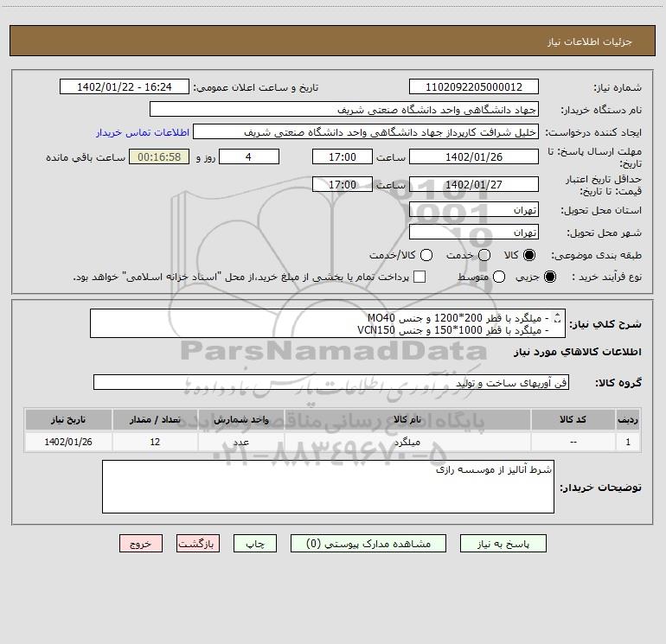Click the مشاهده مدارک پیوستی (0) button

click(368, 544)
